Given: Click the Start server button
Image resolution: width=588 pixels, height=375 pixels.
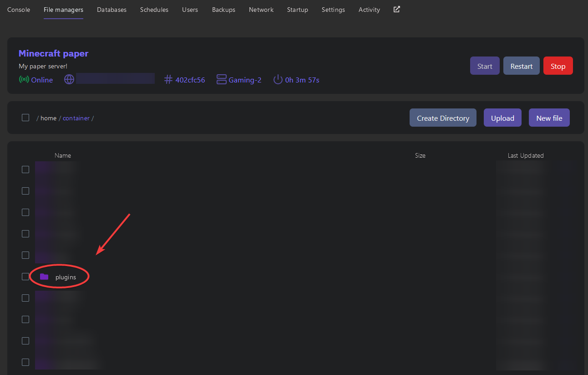Looking at the screenshot, I should pyautogui.click(x=485, y=66).
